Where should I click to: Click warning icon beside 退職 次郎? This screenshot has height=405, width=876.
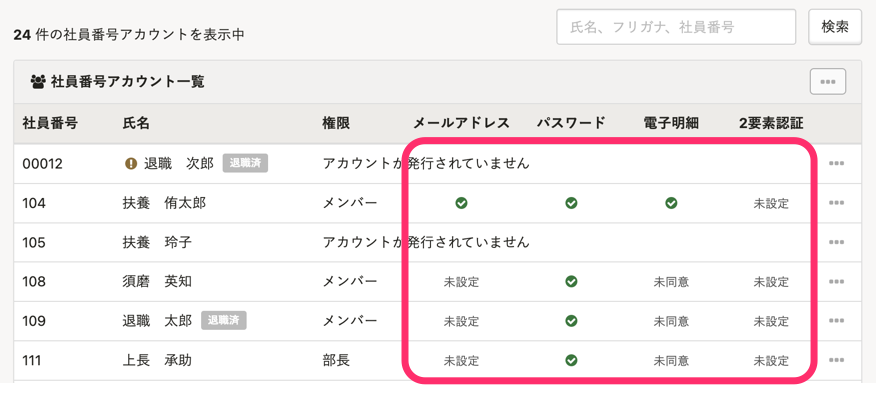tap(131, 164)
